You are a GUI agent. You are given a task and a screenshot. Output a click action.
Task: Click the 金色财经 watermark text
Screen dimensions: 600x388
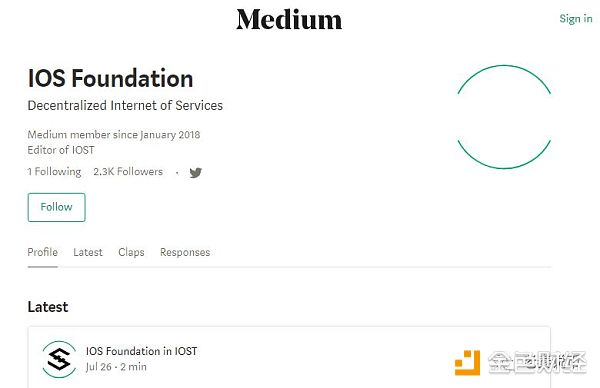(x=537, y=362)
